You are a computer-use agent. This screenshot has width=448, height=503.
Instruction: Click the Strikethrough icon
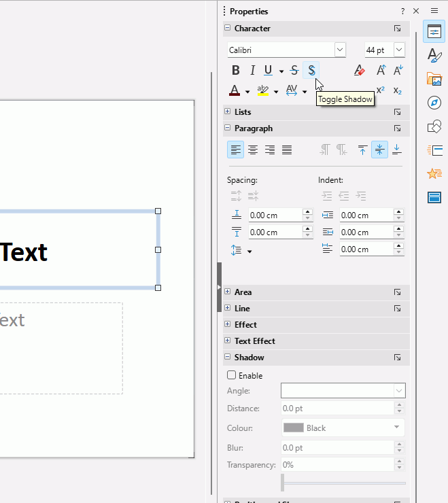click(294, 70)
